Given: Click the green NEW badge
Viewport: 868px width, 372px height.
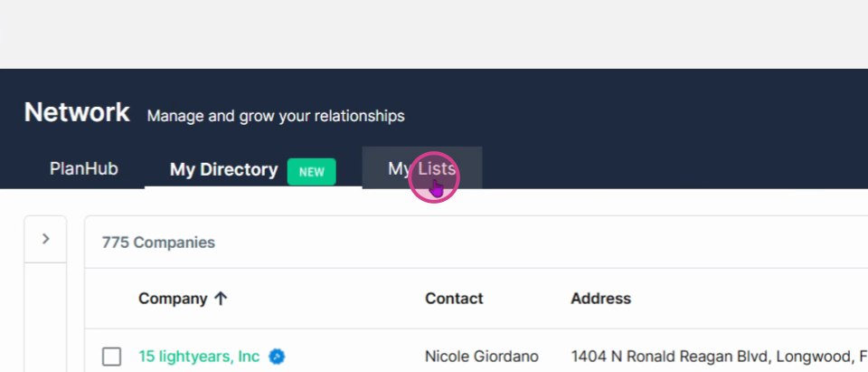Looking at the screenshot, I should pyautogui.click(x=312, y=171).
